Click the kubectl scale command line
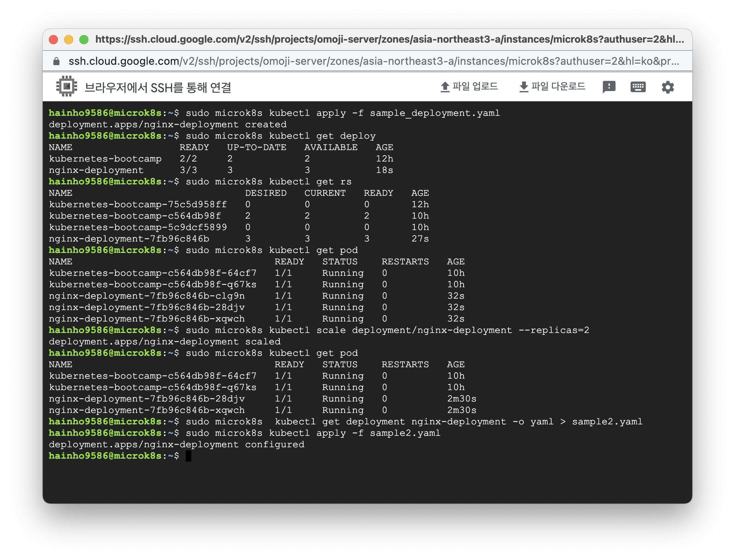 387,330
